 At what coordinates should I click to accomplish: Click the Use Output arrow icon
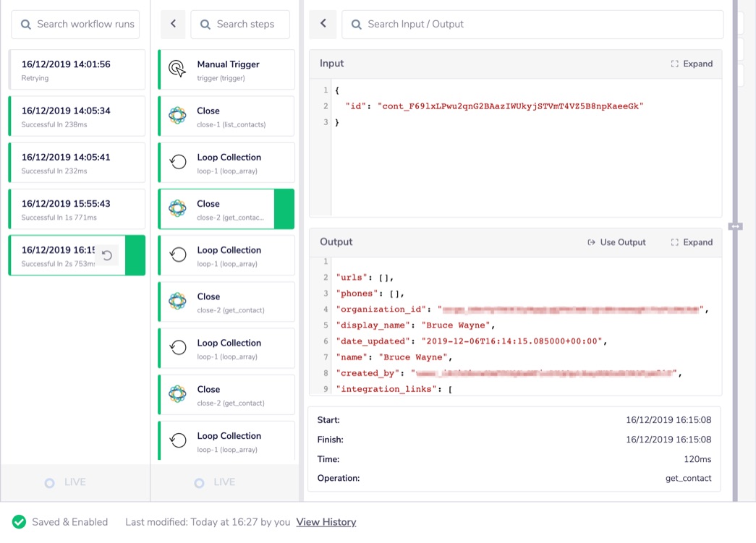click(x=592, y=242)
